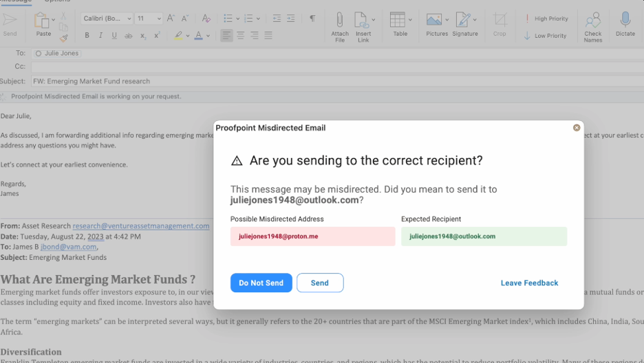Mark message as High Priority
Viewport: 644px width, 363px height.
click(546, 19)
